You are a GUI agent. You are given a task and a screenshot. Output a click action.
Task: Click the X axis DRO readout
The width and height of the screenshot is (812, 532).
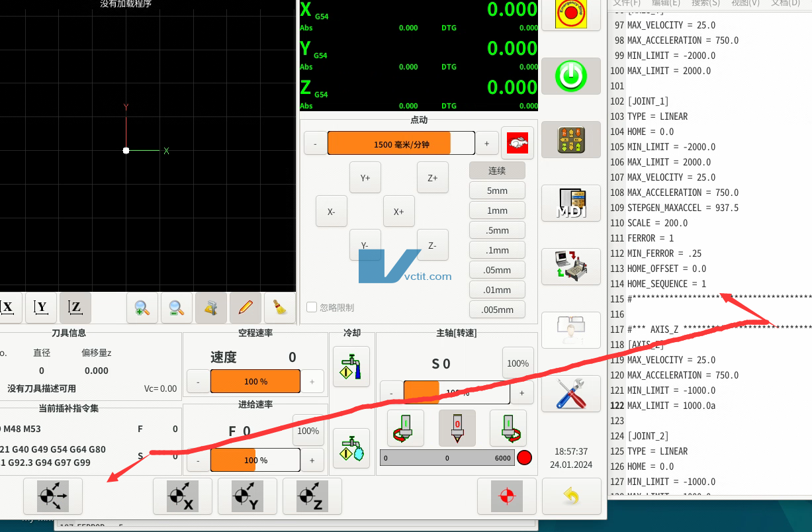(x=419, y=16)
